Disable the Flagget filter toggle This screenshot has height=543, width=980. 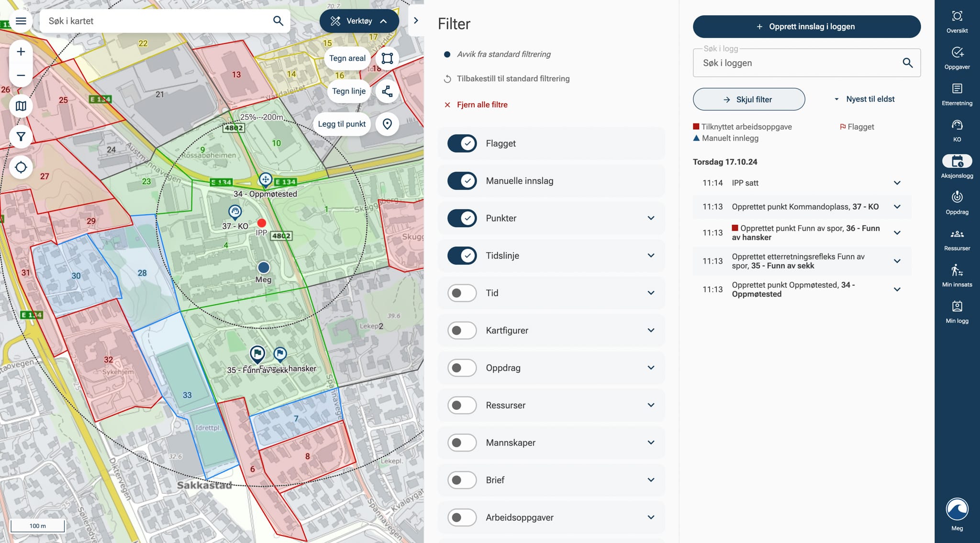point(462,144)
